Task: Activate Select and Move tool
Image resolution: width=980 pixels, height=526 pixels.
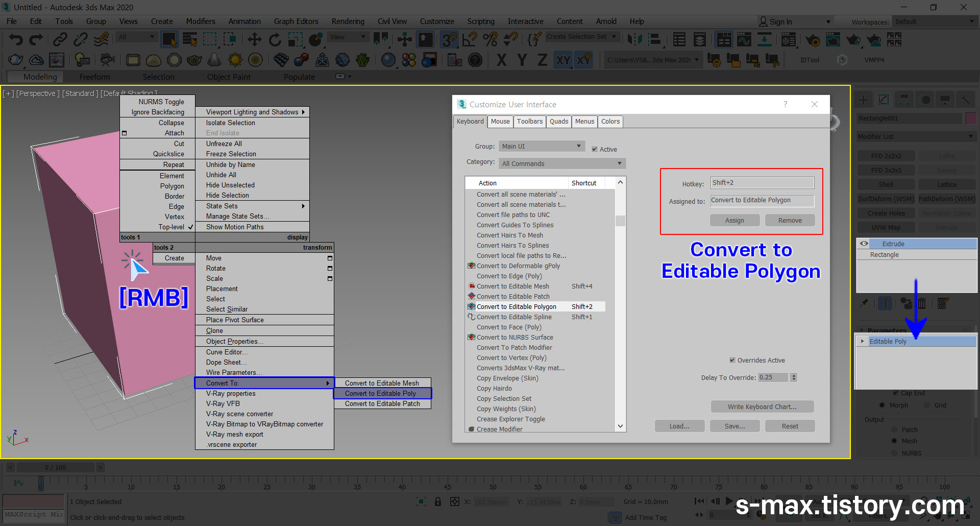Action: click(x=254, y=39)
